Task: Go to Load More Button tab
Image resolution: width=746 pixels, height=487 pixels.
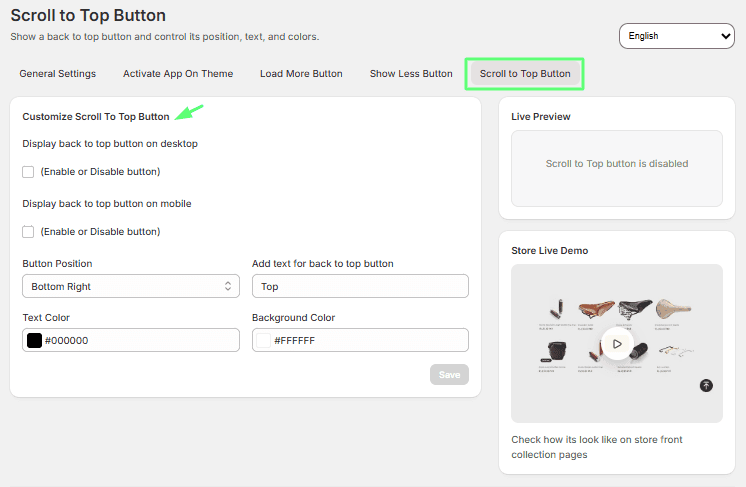Action: [301, 74]
